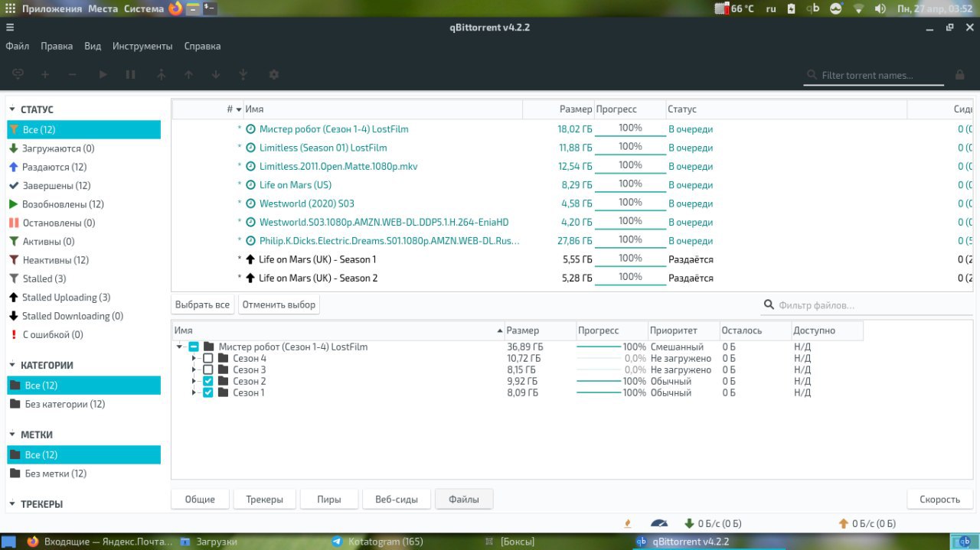Switch to the Трекеры tab
The image size is (980, 550).
pos(264,500)
